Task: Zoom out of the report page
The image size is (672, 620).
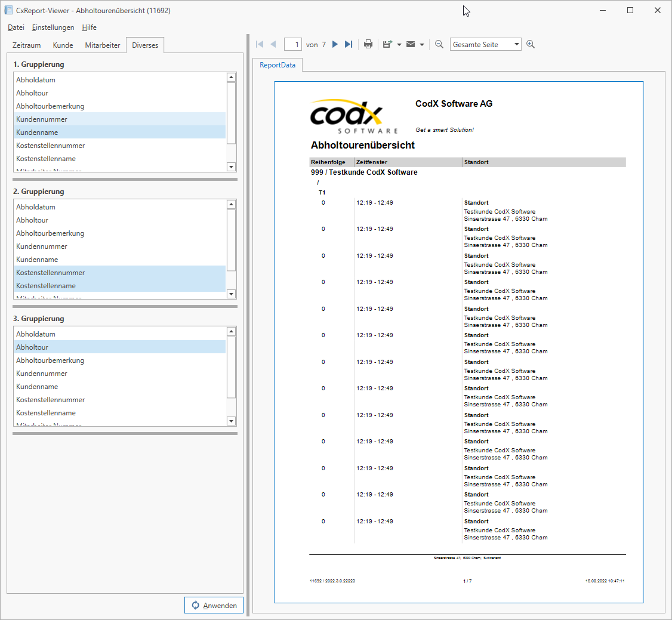Action: (439, 44)
